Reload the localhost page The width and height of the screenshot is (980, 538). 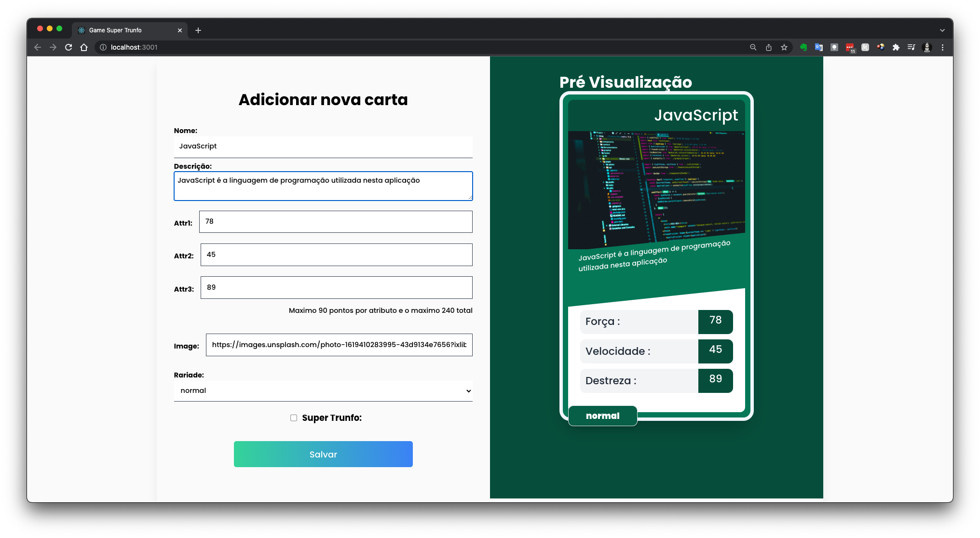point(68,47)
